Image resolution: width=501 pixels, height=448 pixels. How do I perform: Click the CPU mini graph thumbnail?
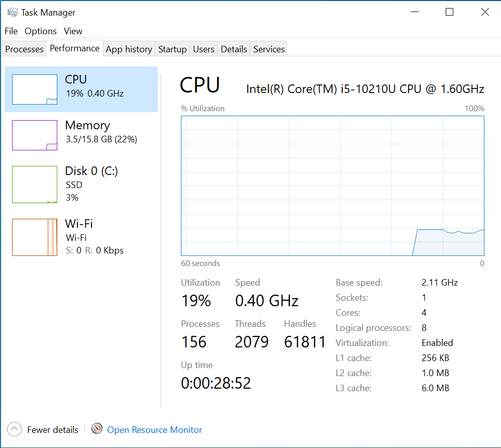[34, 89]
